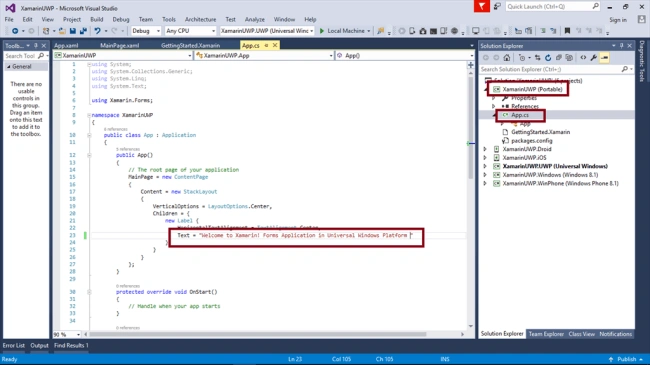This screenshot has width=650, height=365.
Task: Click the split editor icon above scrollbar
Action: [x=471, y=65]
